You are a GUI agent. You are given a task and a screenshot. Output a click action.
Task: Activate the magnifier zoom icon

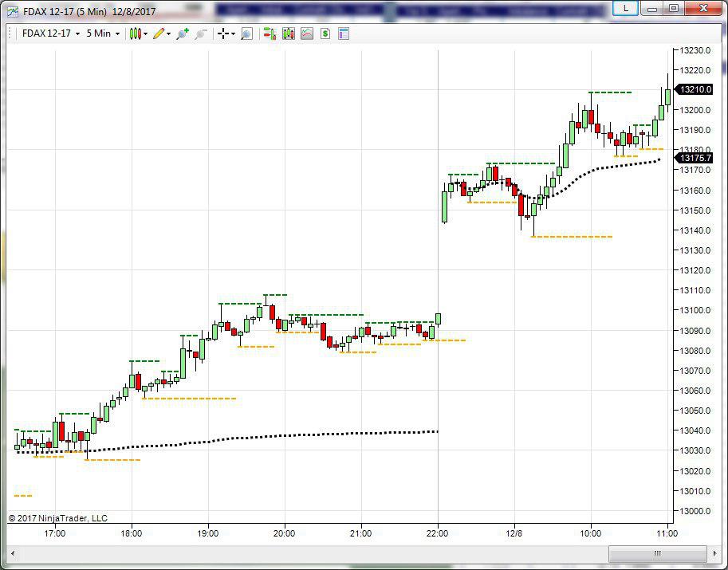[x=246, y=33]
